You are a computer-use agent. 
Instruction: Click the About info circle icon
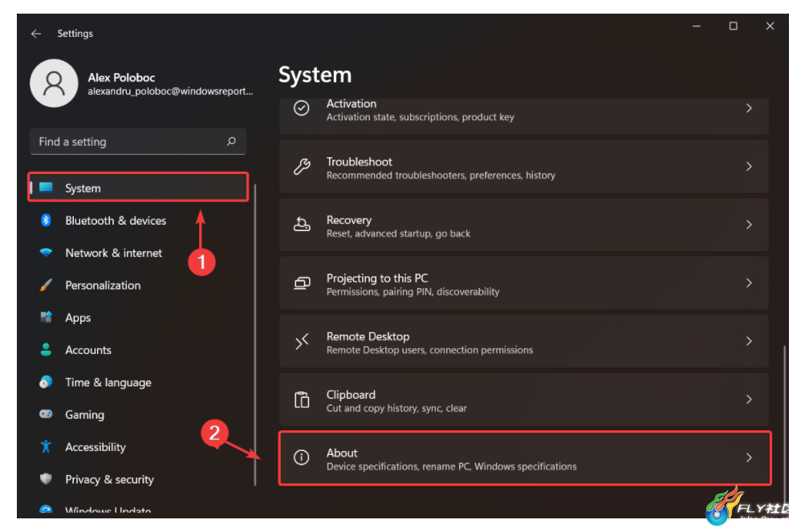click(x=301, y=457)
